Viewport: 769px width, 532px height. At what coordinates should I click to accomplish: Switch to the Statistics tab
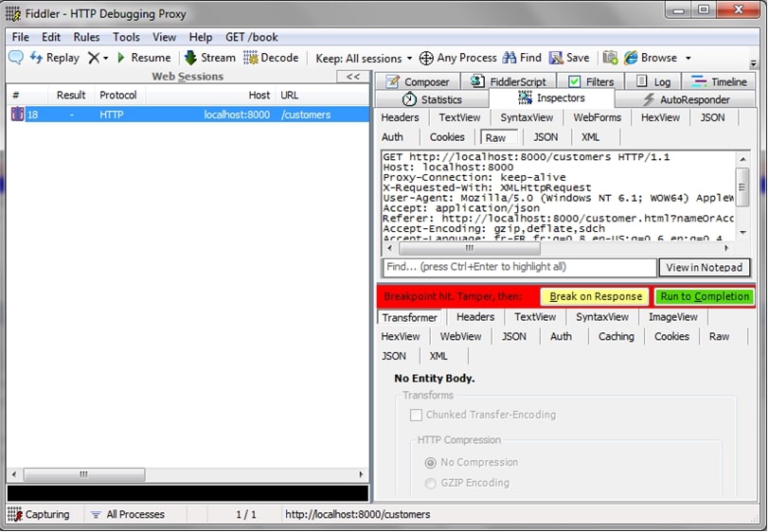(432, 99)
